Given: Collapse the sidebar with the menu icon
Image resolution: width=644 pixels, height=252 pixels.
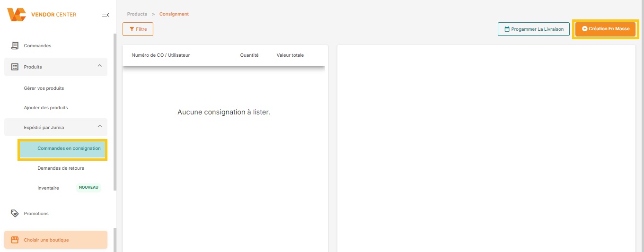Looking at the screenshot, I should (106, 15).
